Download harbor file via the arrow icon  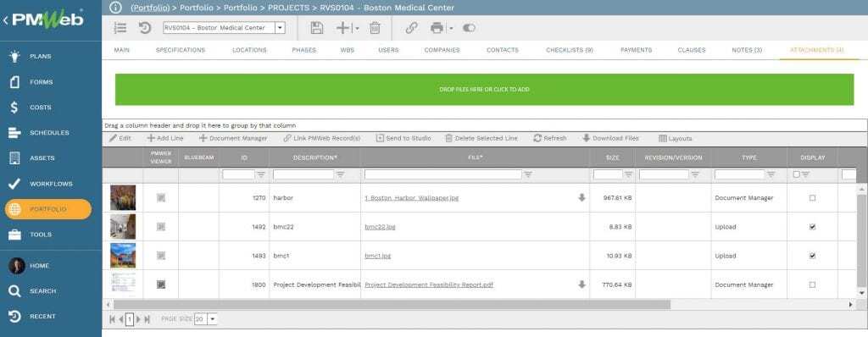(581, 197)
